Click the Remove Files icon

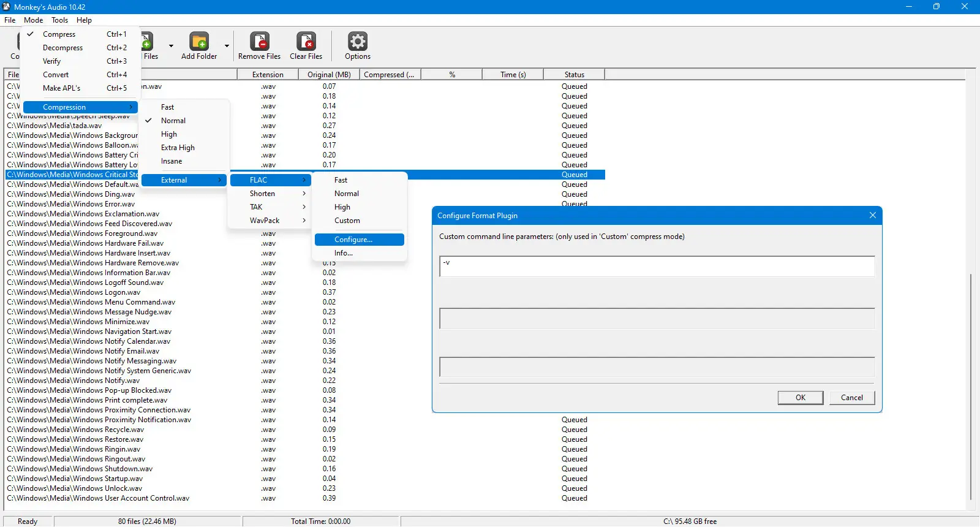tap(260, 42)
